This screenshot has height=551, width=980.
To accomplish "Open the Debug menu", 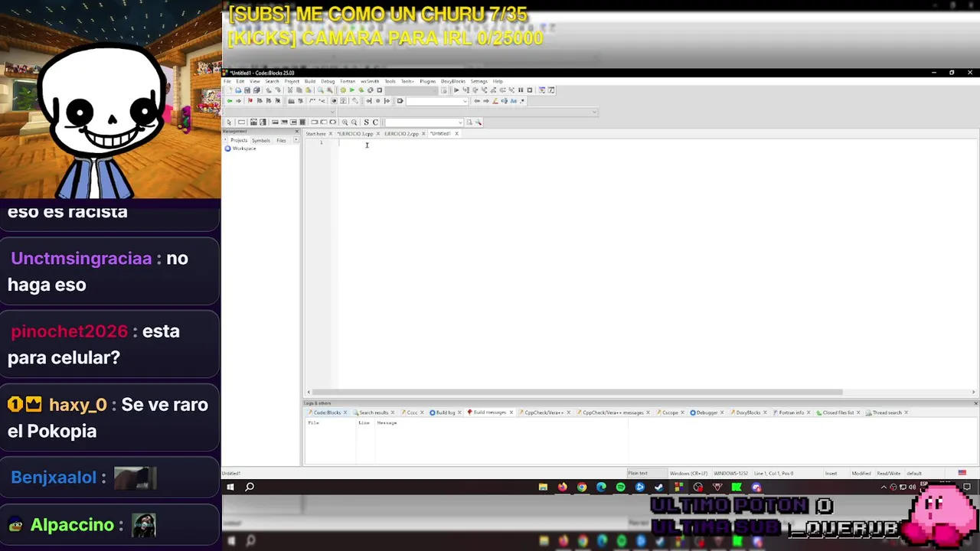I will point(328,81).
